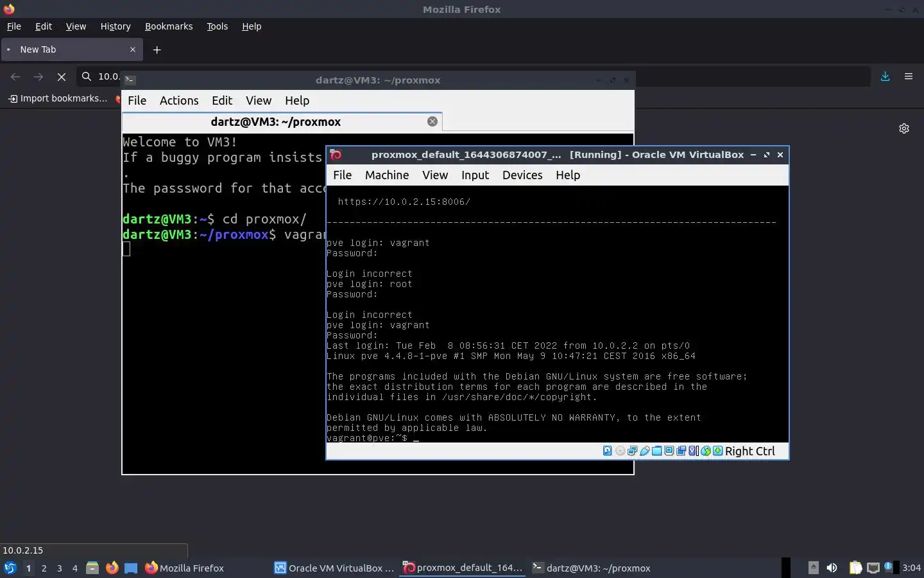Launch the file manager from the taskbar

click(92, 568)
